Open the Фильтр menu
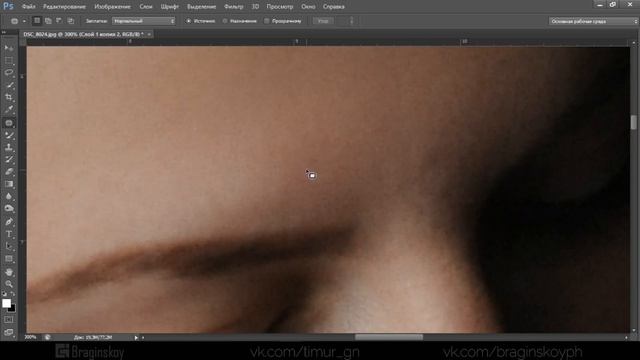640x360 pixels. pos(233,7)
